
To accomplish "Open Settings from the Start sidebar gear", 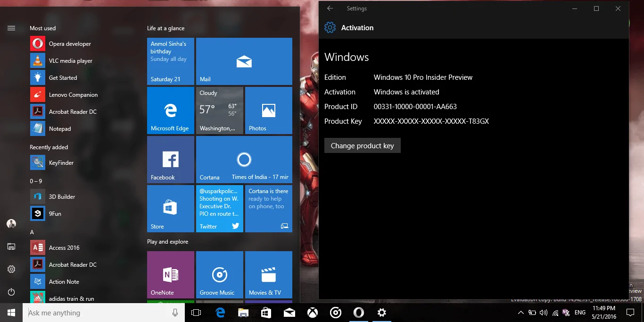I will click(11, 269).
